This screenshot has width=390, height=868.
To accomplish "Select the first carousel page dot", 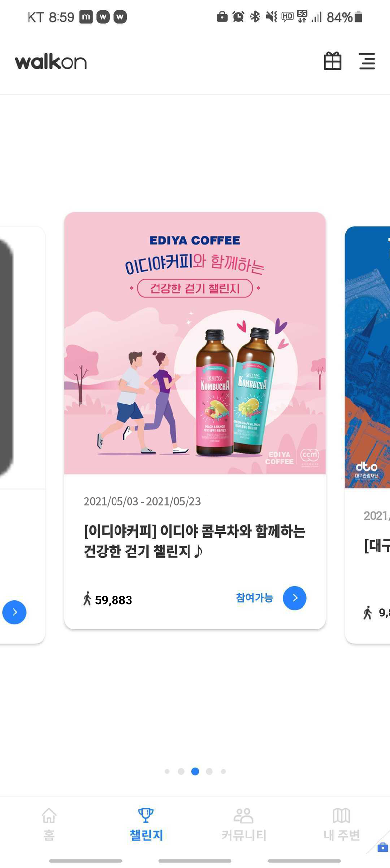I will [167, 771].
